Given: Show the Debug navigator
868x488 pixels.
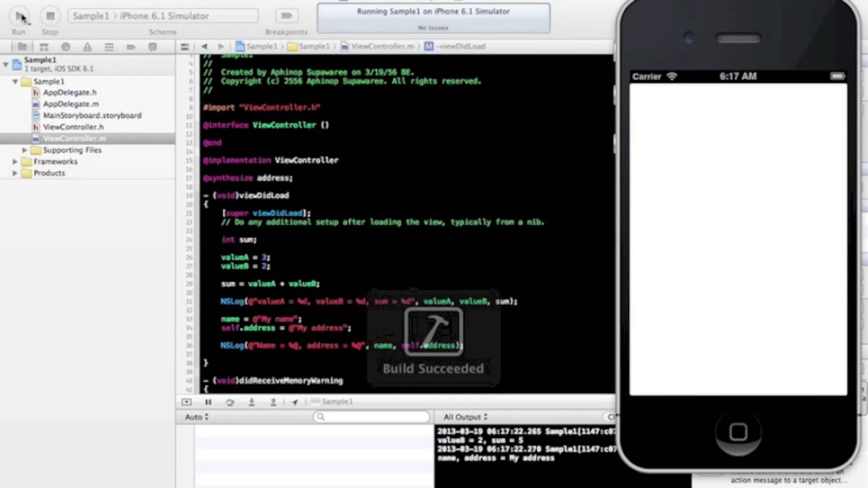Looking at the screenshot, I should 109,47.
